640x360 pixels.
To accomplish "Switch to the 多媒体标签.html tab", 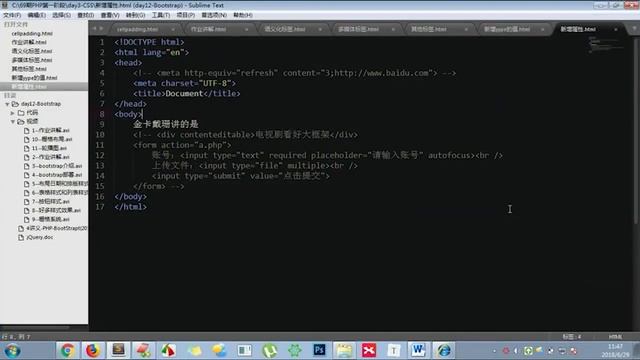I will pos(358,29).
